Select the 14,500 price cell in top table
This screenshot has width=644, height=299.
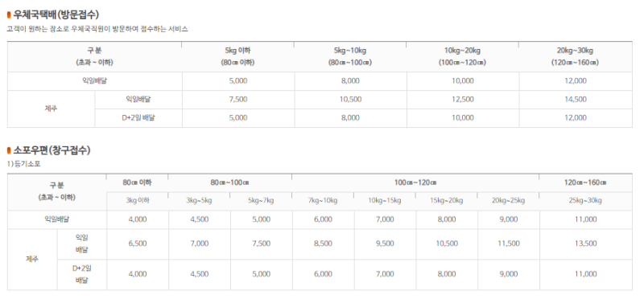(x=576, y=99)
